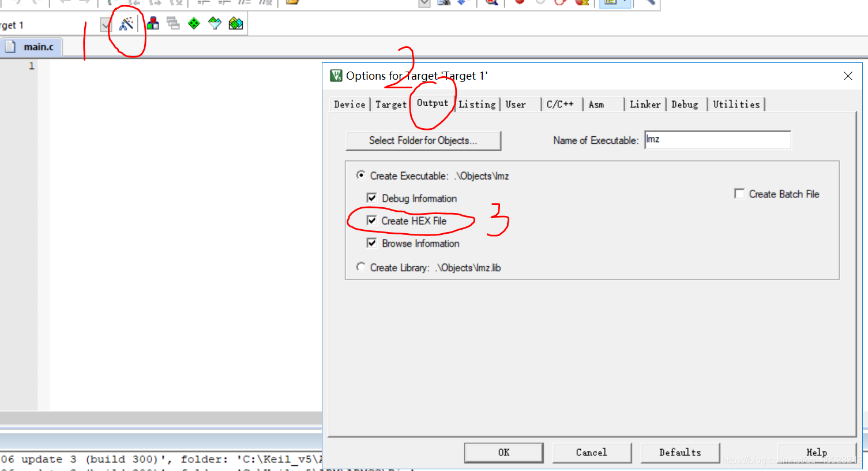Click Select Folder for Objects button
The height and width of the screenshot is (471, 868).
pos(423,140)
